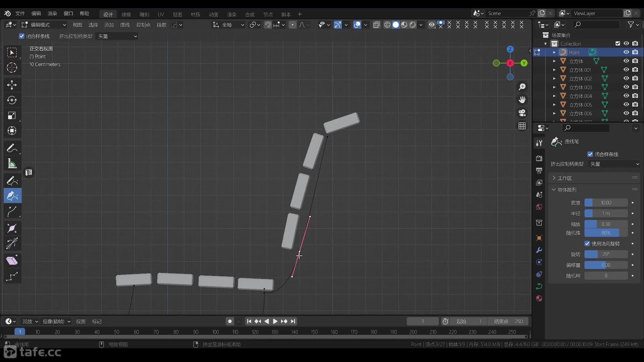Open the 文件 menu
Viewport: 644px width, 362px height.
pos(20,13)
